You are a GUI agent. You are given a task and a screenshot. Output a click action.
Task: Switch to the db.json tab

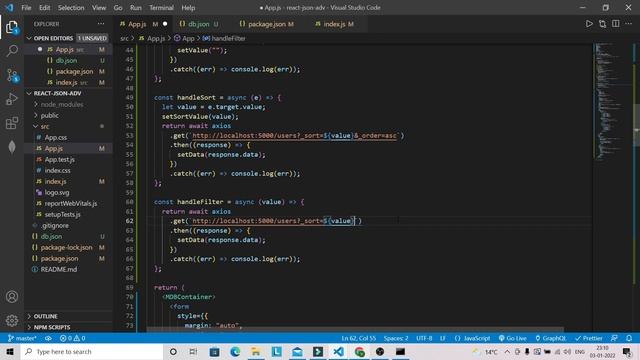(x=199, y=24)
